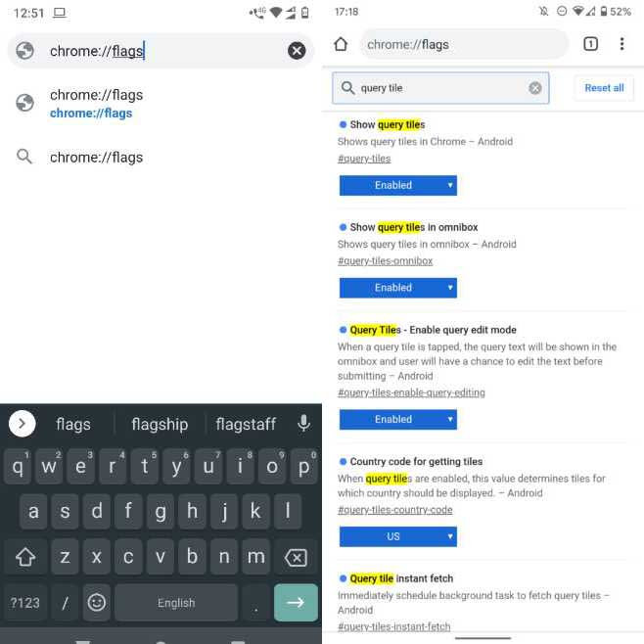Tap the keyboard emoji button
Viewport: 644px width, 644px height.
tap(97, 603)
